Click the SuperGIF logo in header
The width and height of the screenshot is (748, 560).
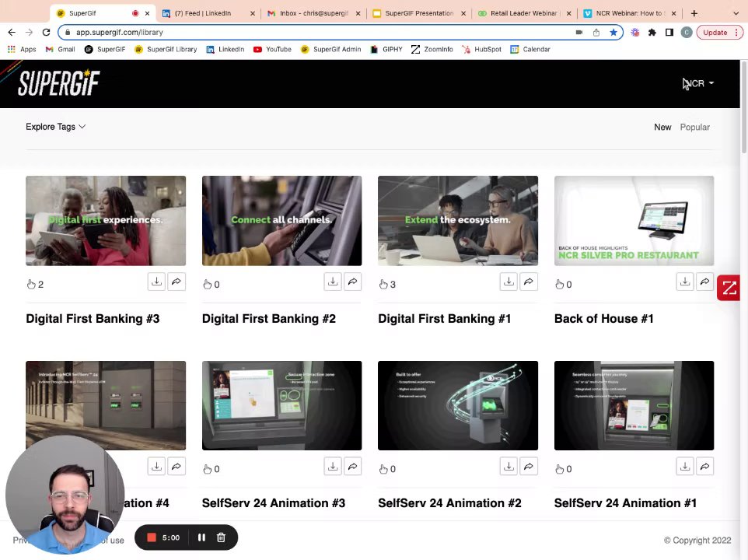58,83
